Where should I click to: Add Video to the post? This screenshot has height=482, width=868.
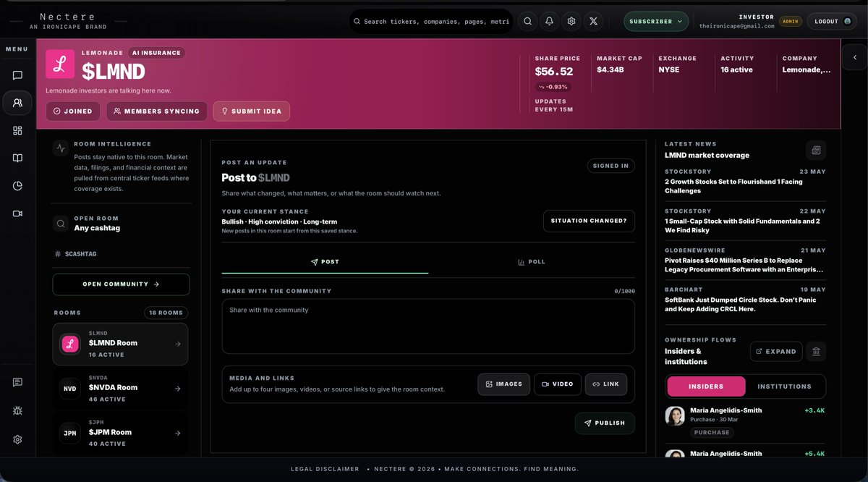558,384
